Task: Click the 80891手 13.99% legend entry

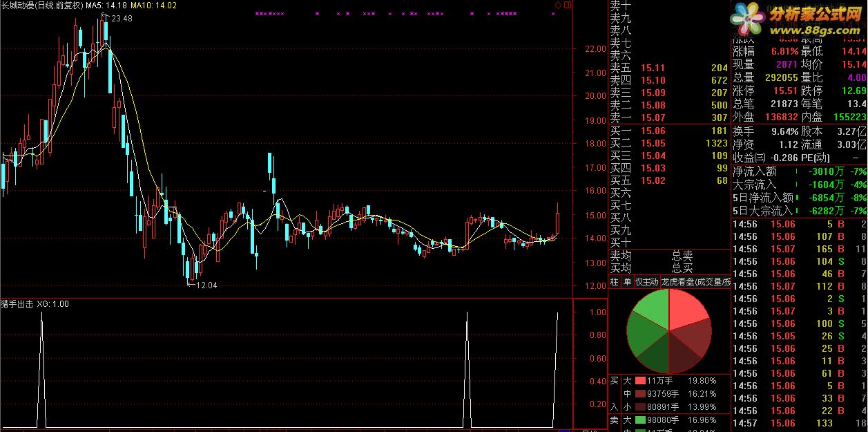Action: [675, 406]
